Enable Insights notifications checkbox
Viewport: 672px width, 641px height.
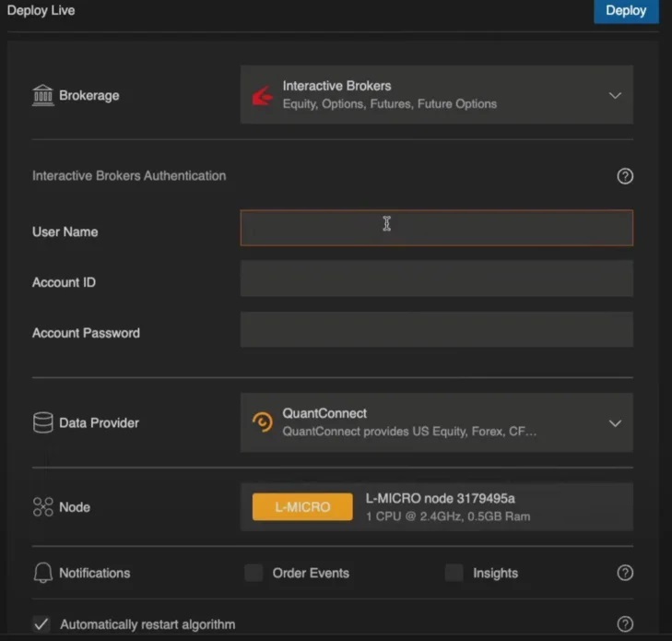(x=454, y=573)
